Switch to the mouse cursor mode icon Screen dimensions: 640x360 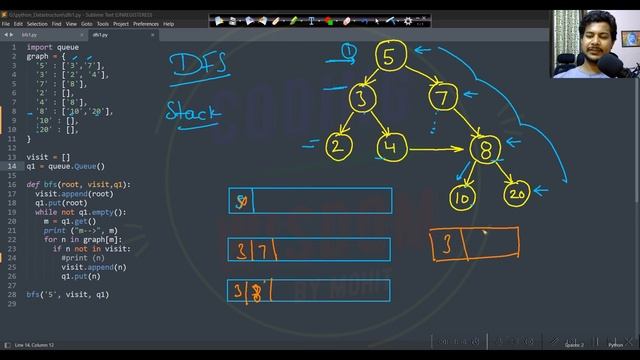[x=377, y=21]
